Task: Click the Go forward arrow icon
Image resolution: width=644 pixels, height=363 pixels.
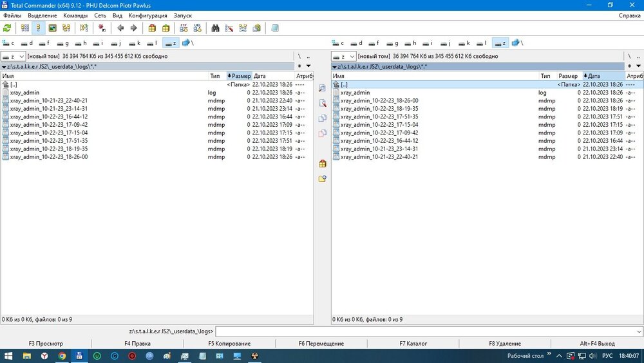Action: click(x=134, y=28)
